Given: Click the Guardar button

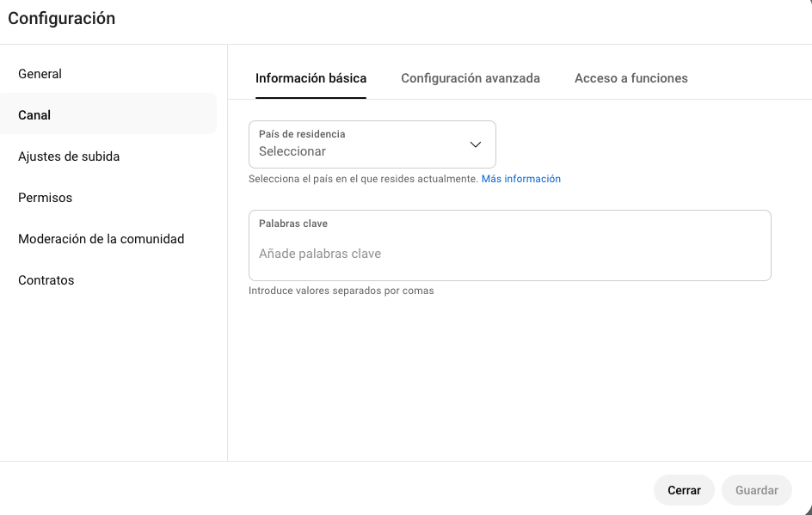Looking at the screenshot, I should tap(756, 490).
